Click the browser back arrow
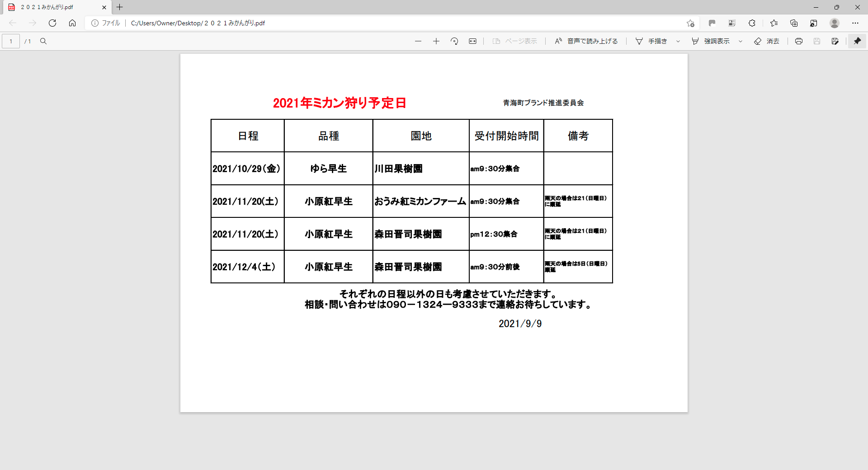This screenshot has height=470, width=868. (x=13, y=23)
